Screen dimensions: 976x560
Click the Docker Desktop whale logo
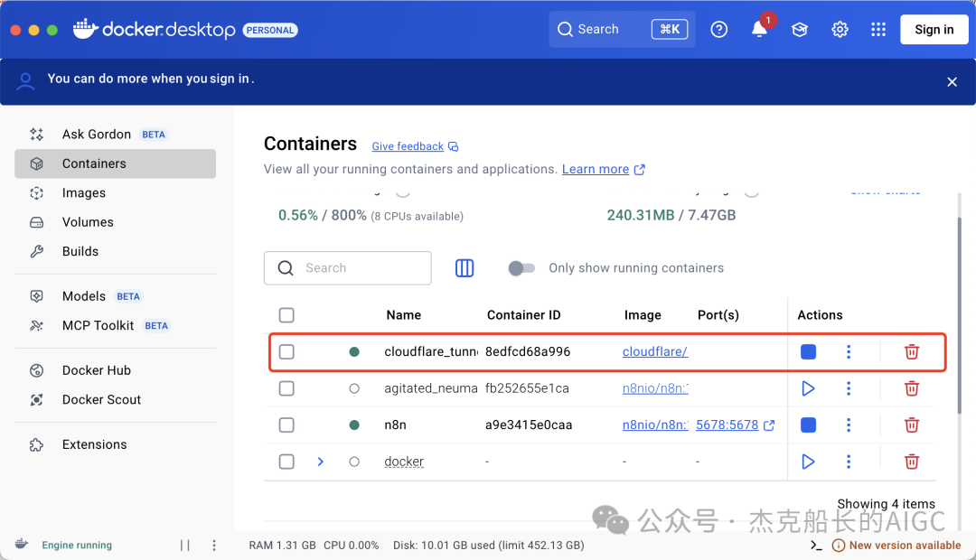pos(86,29)
